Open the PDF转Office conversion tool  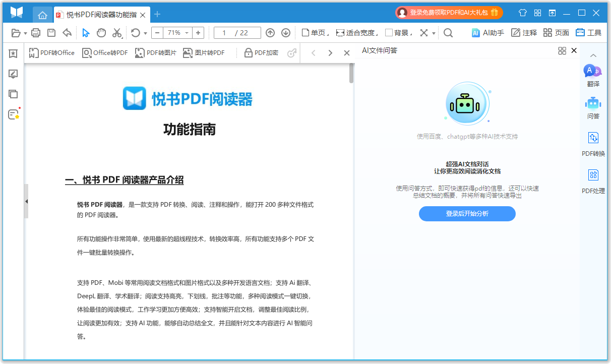50,52
